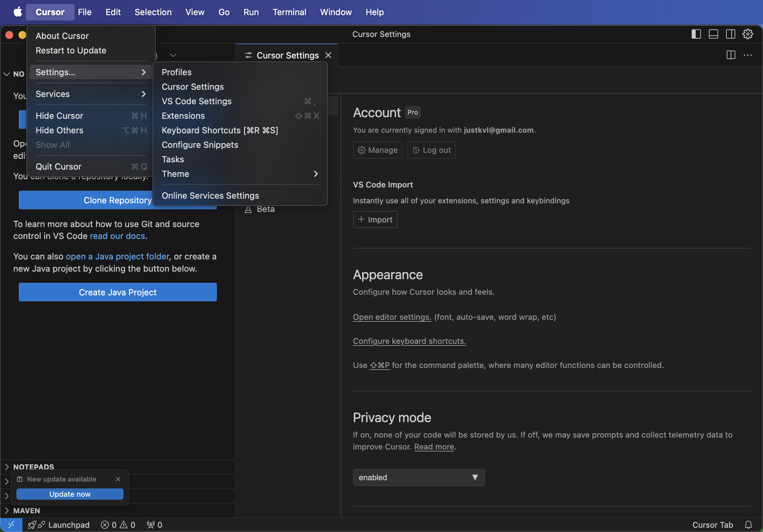763x532 pixels.
Task: Dismiss the new update notification
Action: [118, 479]
